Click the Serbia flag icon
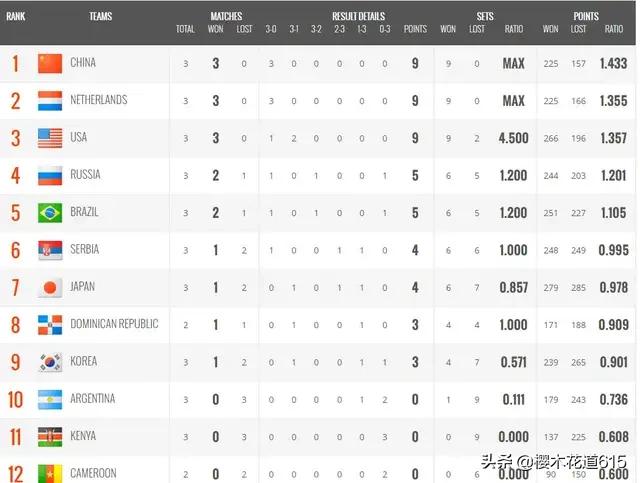The width and height of the screenshot is (640, 483). point(50,250)
